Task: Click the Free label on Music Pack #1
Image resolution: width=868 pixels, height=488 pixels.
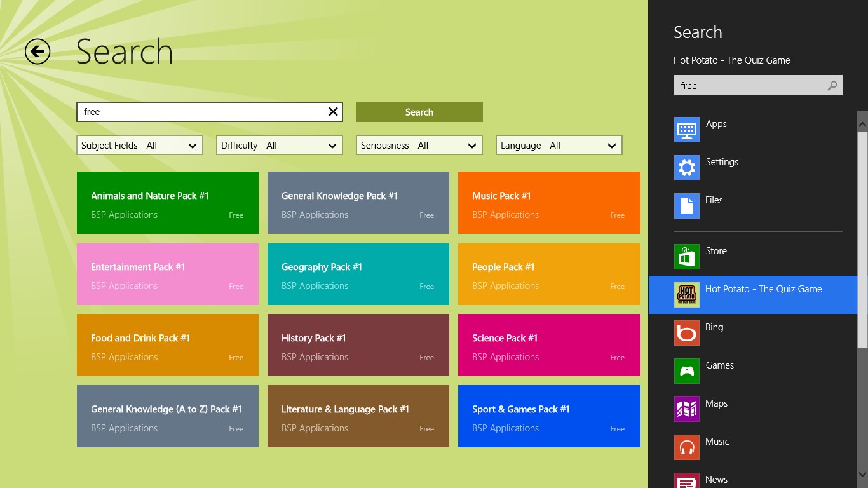Action: click(618, 215)
